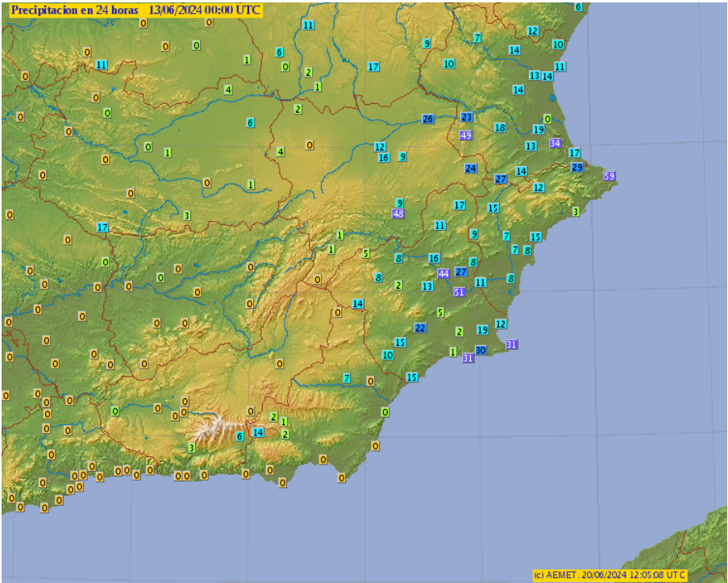The image size is (728, 583).
Task: Click the 17 marker beside the 29 station
Action: pos(574,152)
